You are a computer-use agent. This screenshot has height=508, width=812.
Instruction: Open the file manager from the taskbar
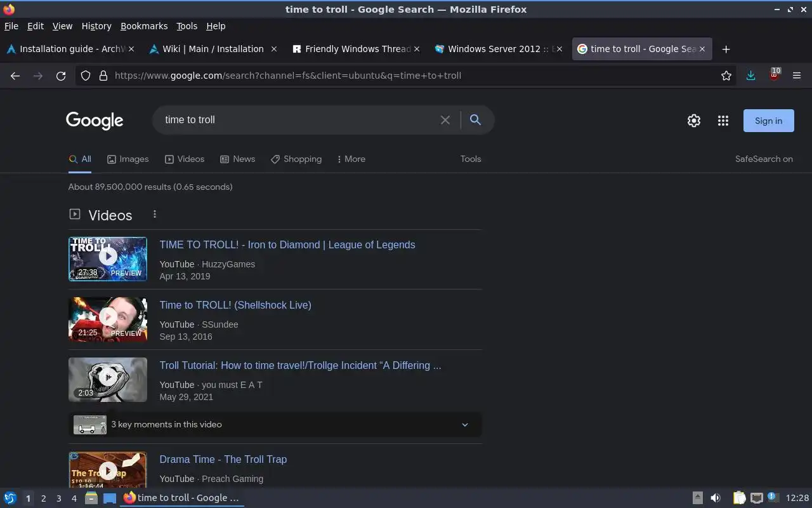(91, 498)
